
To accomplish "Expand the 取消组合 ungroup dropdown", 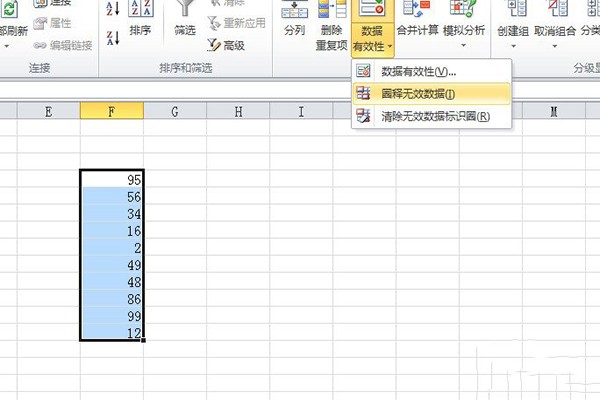I will (554, 46).
